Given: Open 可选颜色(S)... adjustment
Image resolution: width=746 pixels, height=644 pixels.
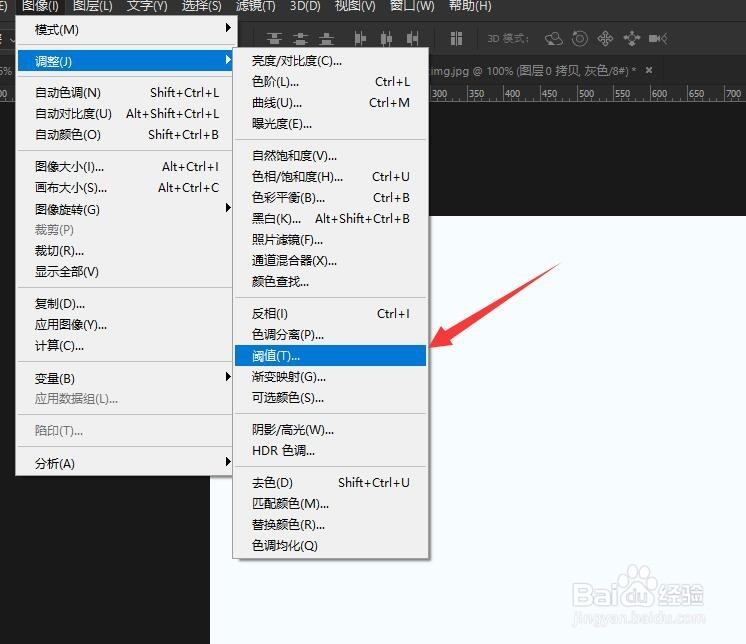Looking at the screenshot, I should pyautogui.click(x=331, y=398).
